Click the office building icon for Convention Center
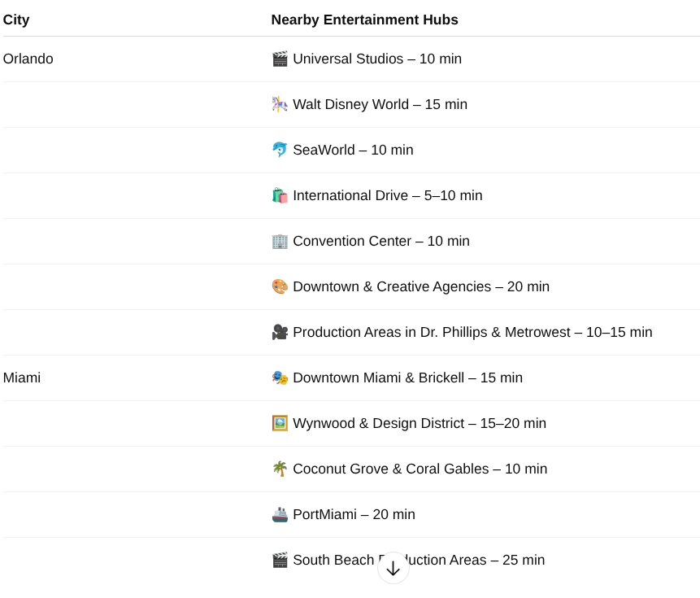This screenshot has height=598, width=700. (280, 241)
